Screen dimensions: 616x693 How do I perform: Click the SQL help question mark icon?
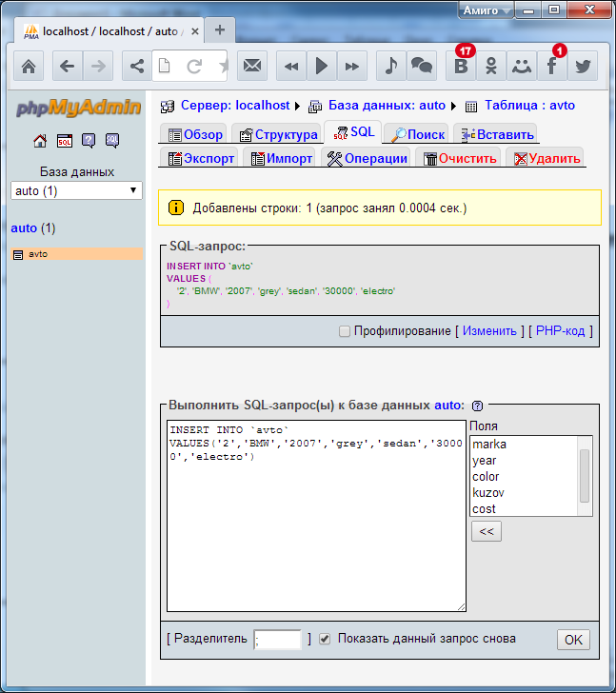pyautogui.click(x=477, y=405)
